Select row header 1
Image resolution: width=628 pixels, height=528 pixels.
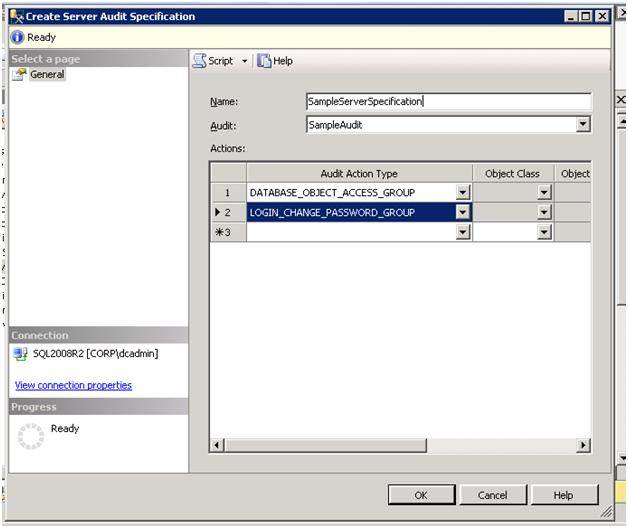point(228,193)
